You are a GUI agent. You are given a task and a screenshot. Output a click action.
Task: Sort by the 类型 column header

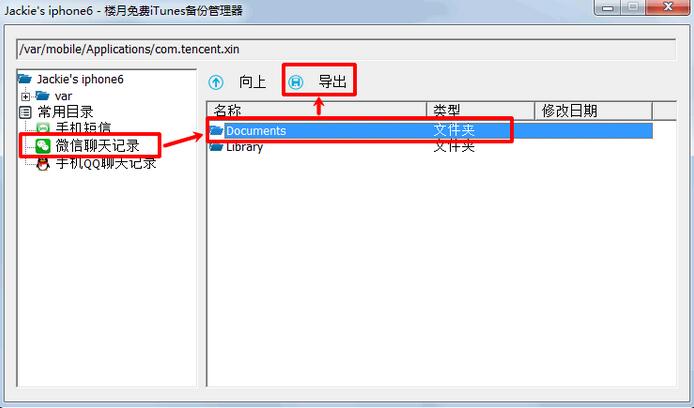click(x=481, y=111)
